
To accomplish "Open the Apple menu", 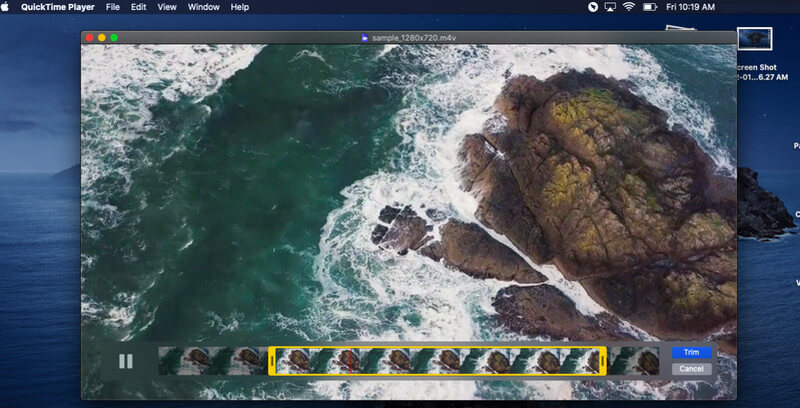I will coord(6,7).
